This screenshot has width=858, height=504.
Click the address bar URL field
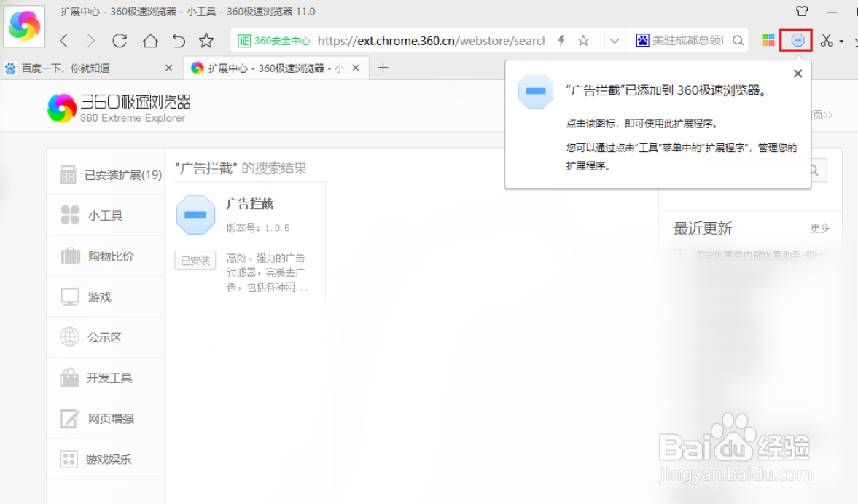point(432,41)
